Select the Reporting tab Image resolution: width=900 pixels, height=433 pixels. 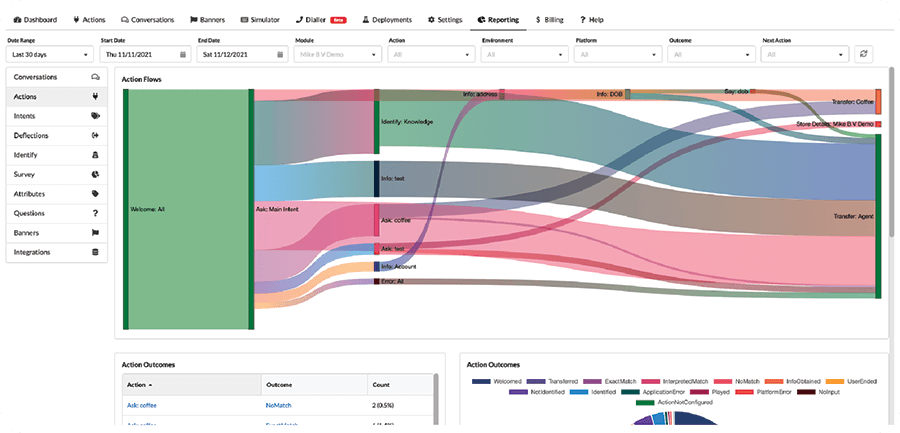(x=498, y=20)
